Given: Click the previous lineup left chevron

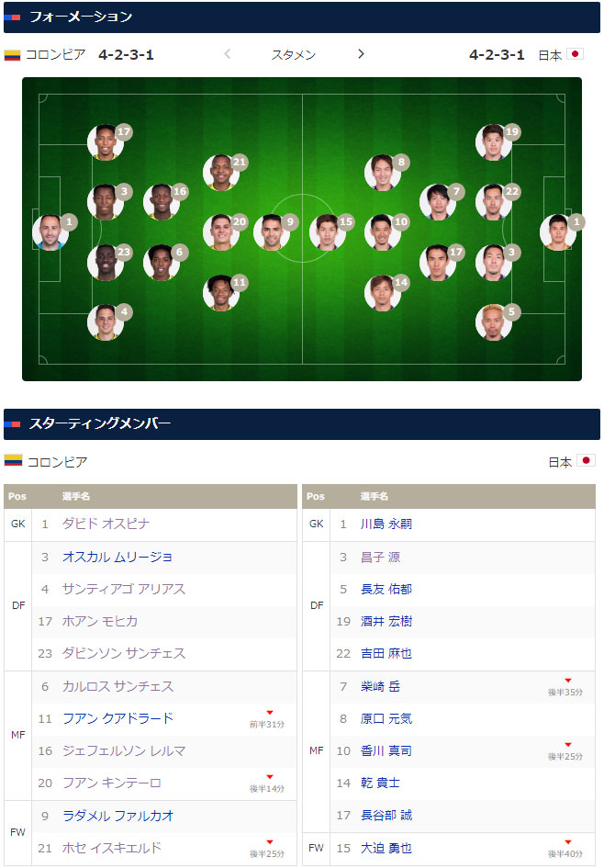Looking at the screenshot, I should coord(228,54).
